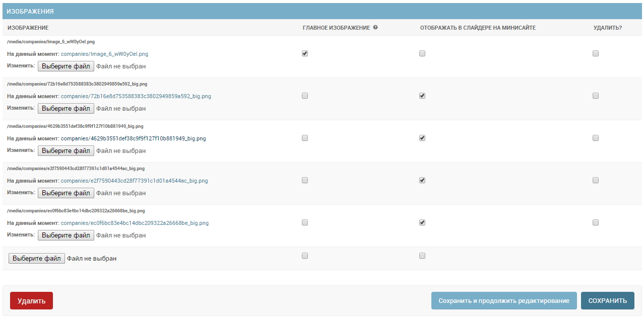Click the УДАЛИТЬ? column header
The width and height of the screenshot is (644, 318).
[x=608, y=28]
